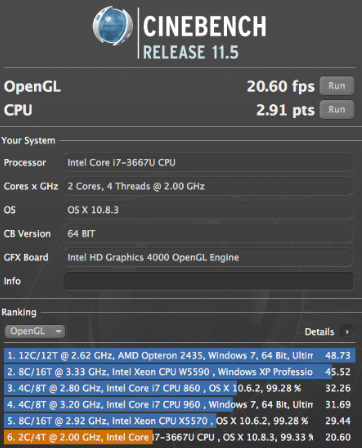Click the CINEBENCH Release 11.5 title
362x448 pixels.
(205, 37)
